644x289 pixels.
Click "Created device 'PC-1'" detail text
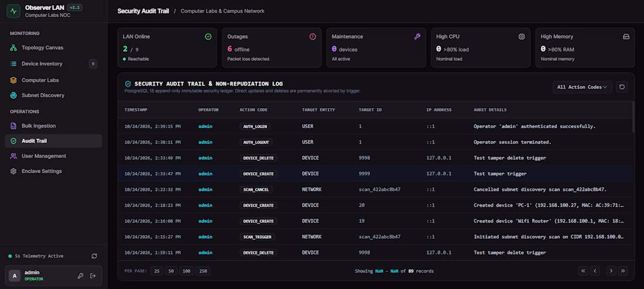pyautogui.click(x=549, y=205)
